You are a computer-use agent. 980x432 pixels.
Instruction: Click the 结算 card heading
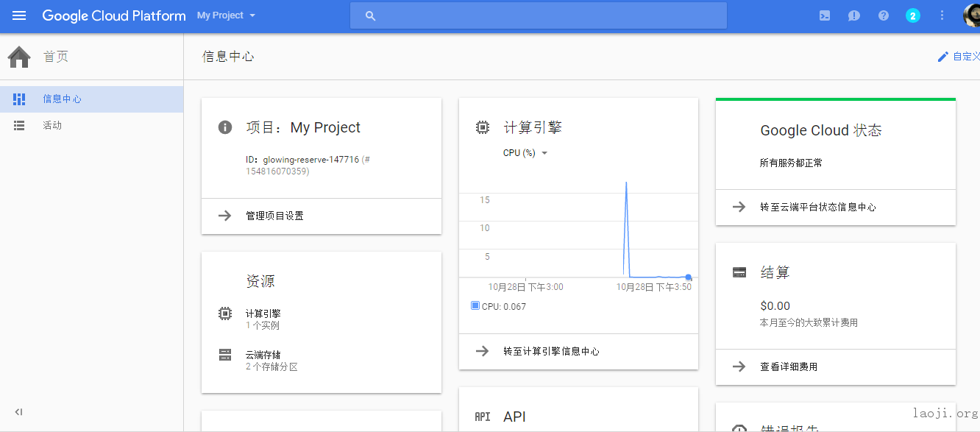coord(775,272)
